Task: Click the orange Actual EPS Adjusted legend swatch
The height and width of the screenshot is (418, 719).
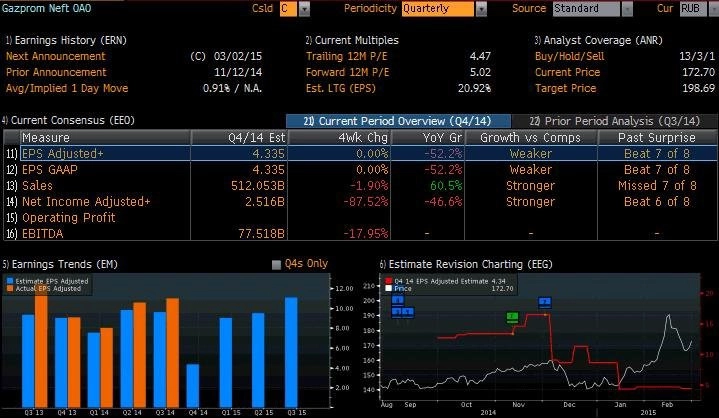Action: click(x=10, y=289)
